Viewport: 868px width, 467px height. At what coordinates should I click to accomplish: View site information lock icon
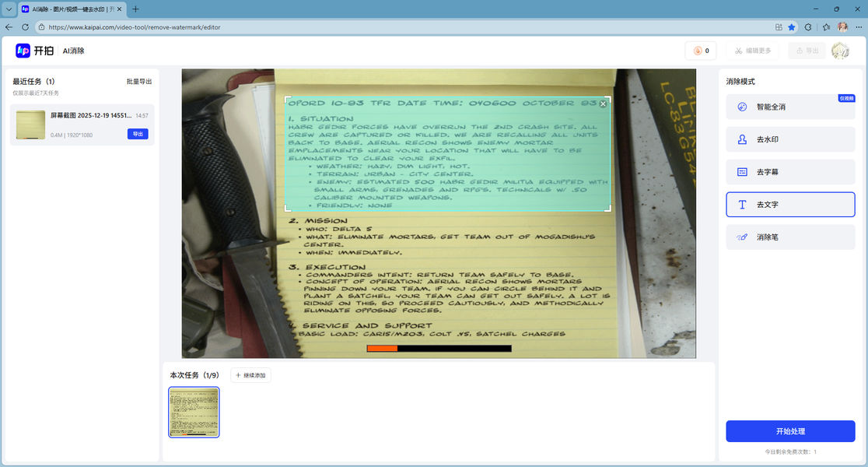[40, 26]
